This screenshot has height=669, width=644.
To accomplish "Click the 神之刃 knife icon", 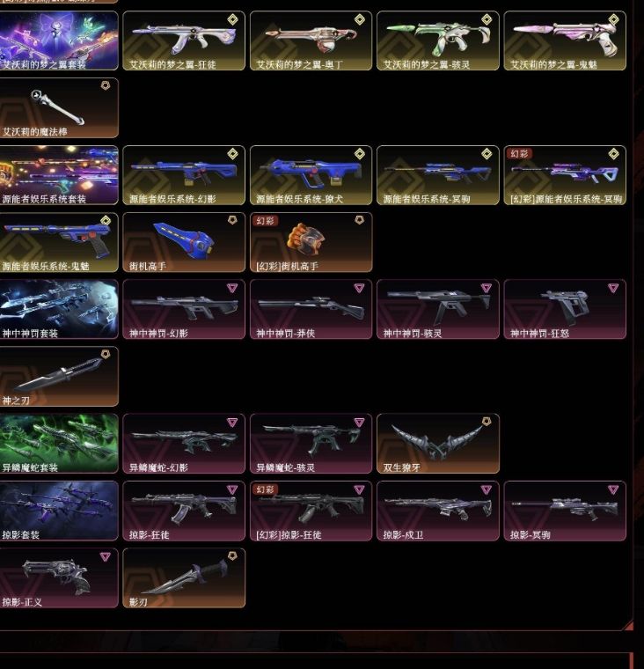I will pyautogui.click(x=58, y=375).
